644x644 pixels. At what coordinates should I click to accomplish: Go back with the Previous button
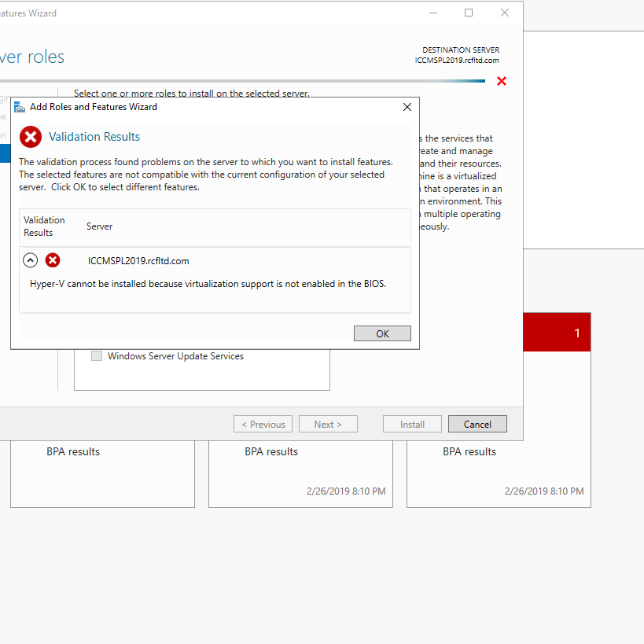click(263, 424)
